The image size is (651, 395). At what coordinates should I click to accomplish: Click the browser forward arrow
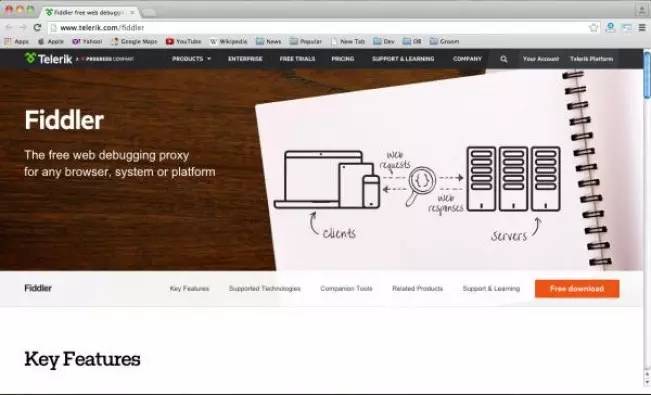point(22,27)
